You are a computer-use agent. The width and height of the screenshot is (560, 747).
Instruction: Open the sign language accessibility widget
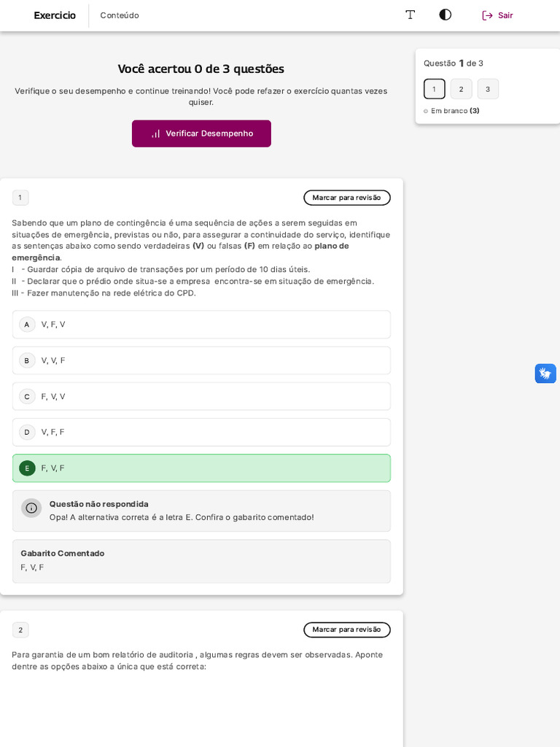[545, 373]
